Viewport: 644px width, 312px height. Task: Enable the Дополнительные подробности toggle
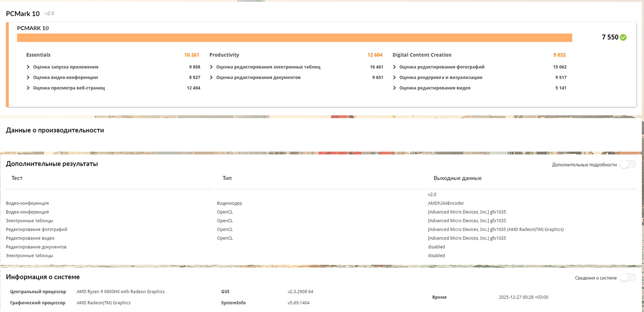627,164
